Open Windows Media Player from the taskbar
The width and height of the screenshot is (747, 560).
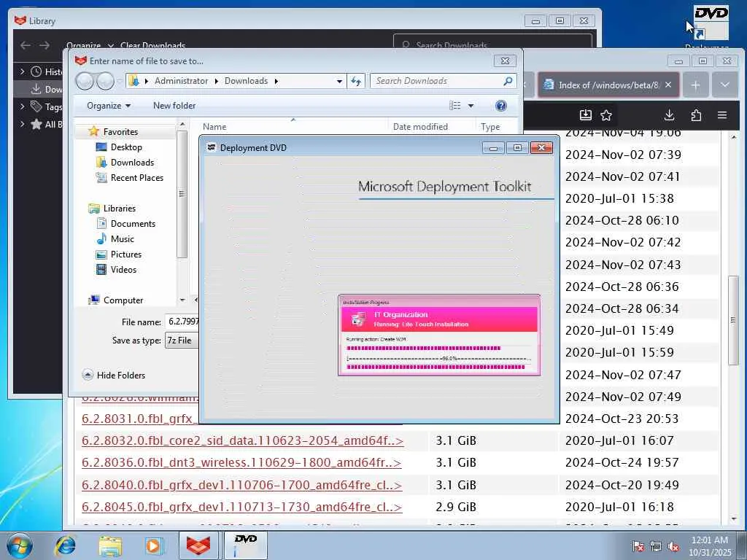tap(154, 545)
